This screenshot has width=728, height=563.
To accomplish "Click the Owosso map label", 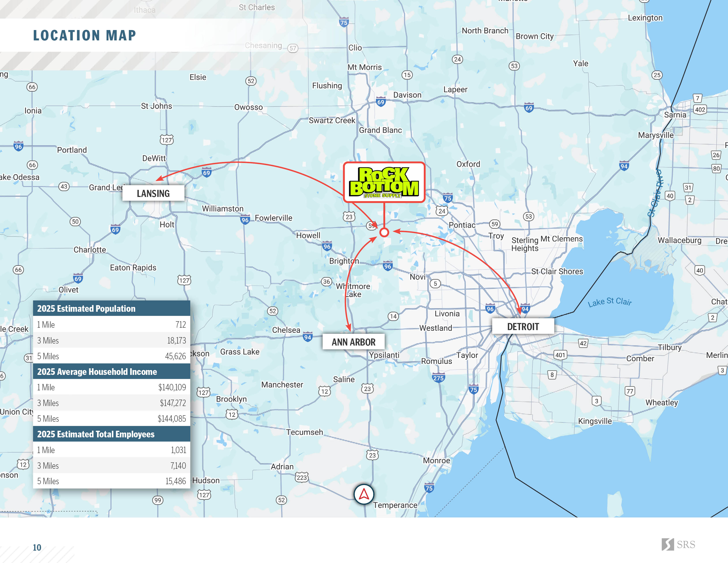I will (249, 107).
